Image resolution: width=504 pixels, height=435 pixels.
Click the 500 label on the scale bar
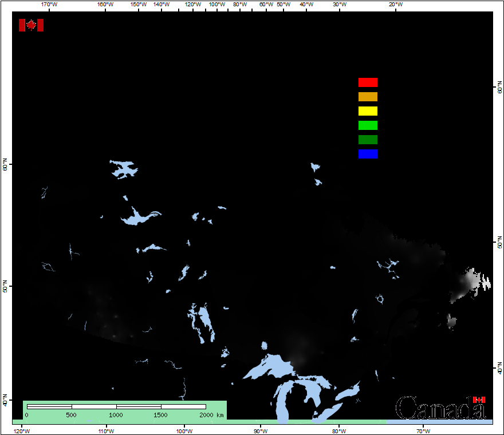71,414
